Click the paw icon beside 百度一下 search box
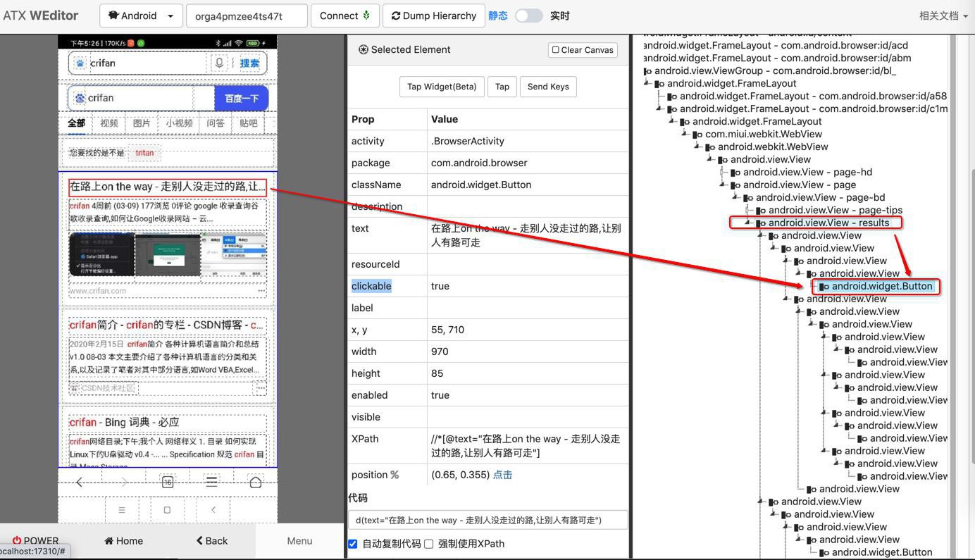 (x=80, y=98)
